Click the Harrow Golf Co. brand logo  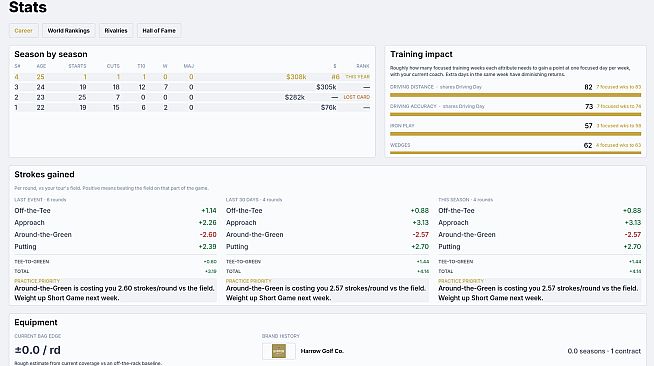tap(279, 351)
